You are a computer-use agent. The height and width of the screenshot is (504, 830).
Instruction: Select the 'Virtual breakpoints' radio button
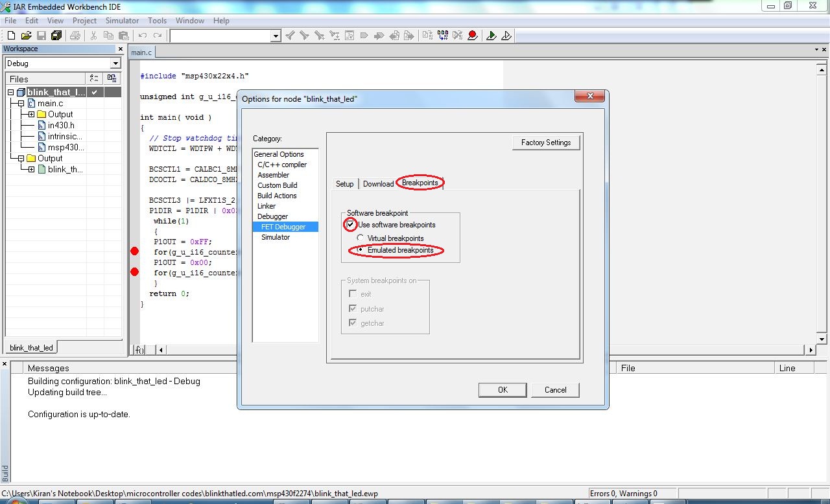361,238
